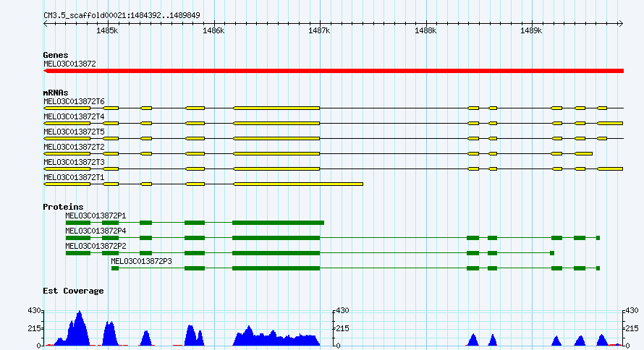
Task: Open the MEL03C013872T1 transcript label
Action: point(74,177)
